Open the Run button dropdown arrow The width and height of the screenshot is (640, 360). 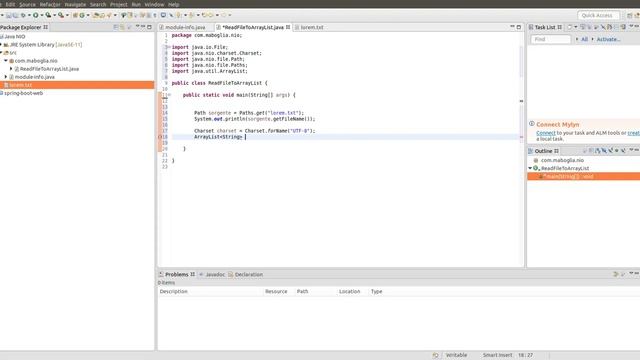(x=42, y=15)
